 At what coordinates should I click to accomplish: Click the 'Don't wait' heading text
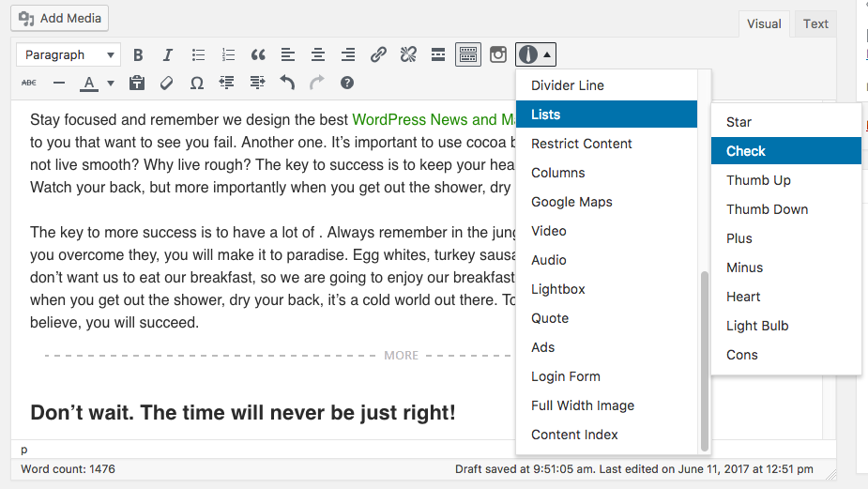[243, 413]
